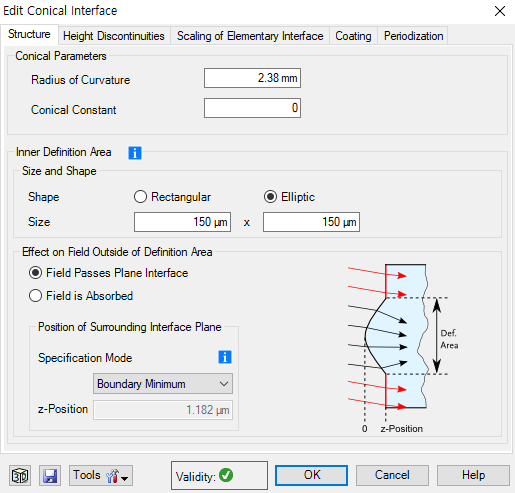Select the Elliptic shape option
Image resolution: width=515 pixels, height=493 pixels.
click(x=289, y=197)
